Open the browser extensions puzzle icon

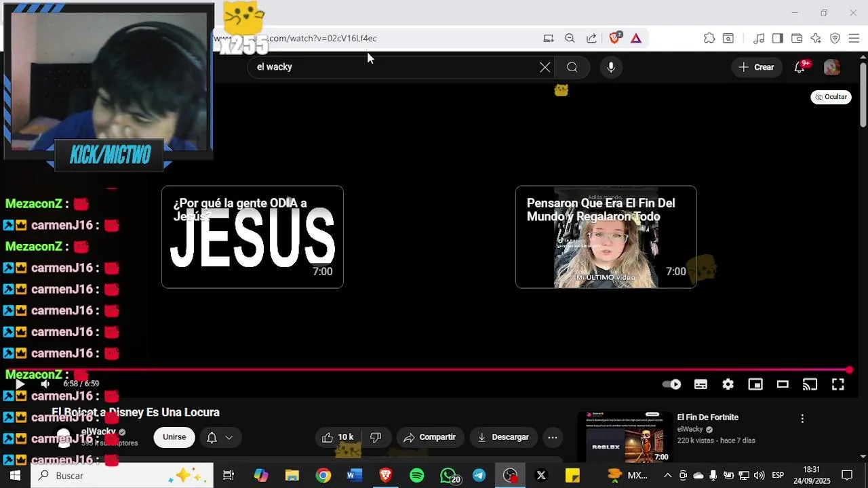pyautogui.click(x=709, y=38)
